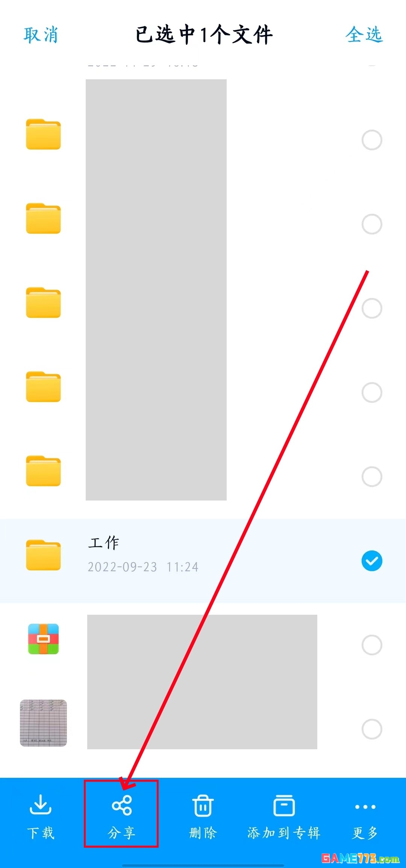Uncheck the selected 工作 folder checkmark
The image size is (406, 868).
coord(372,561)
